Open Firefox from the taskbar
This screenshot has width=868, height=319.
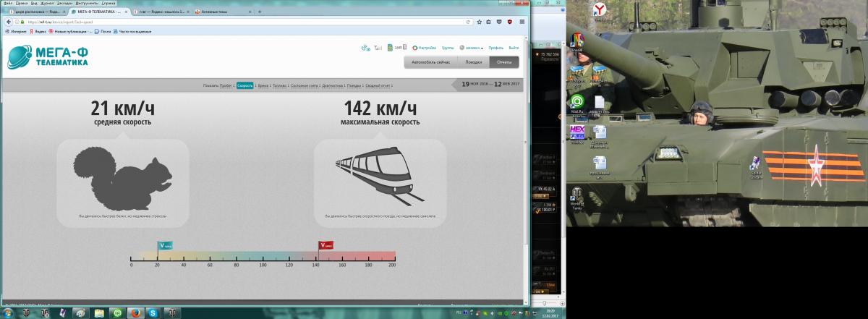(x=135, y=312)
